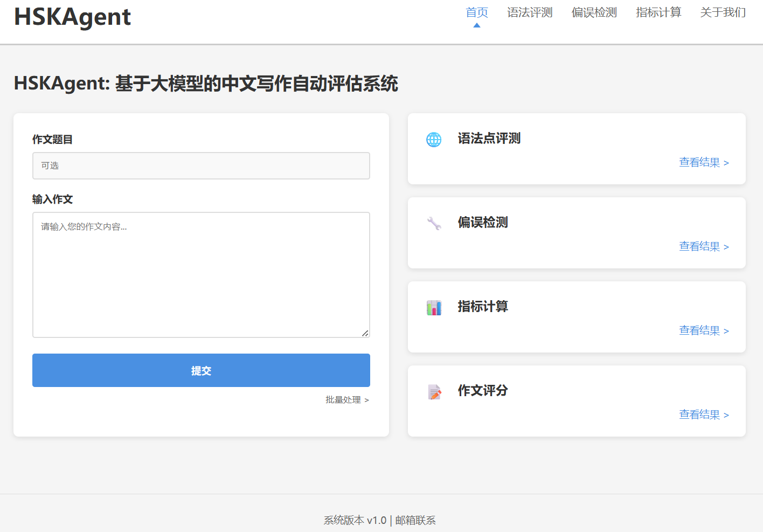Open the 首页 navigation tab
The width and height of the screenshot is (763, 532).
(476, 12)
